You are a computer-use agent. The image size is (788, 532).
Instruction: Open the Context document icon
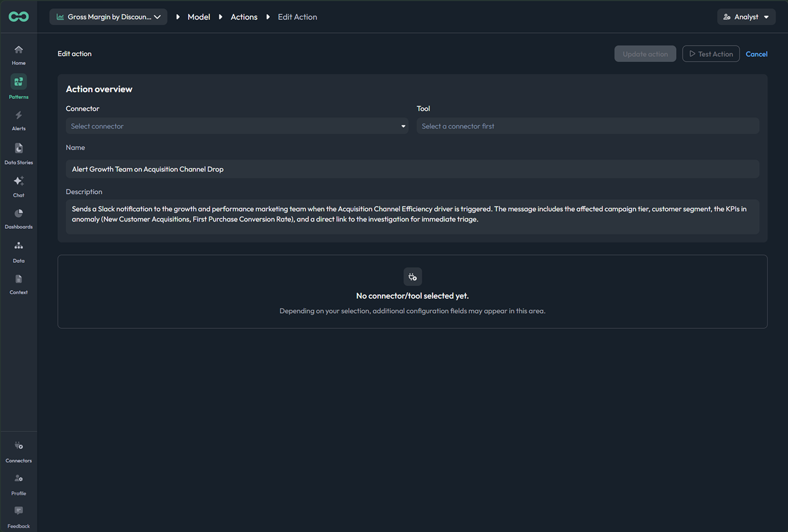(19, 279)
